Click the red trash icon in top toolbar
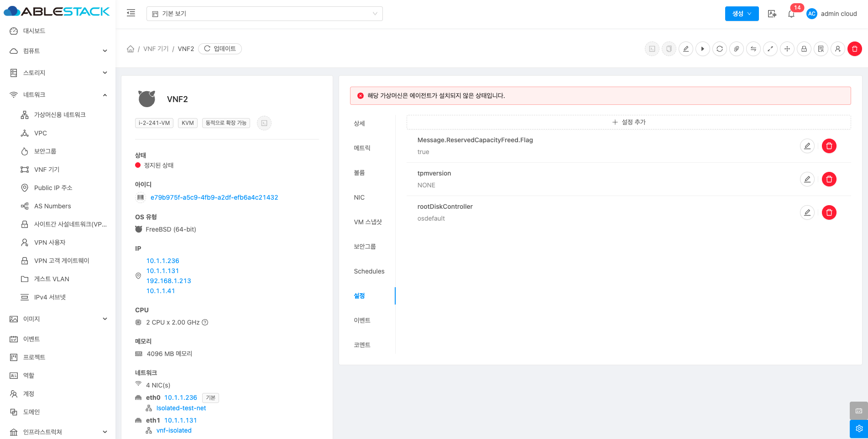868x439 pixels. coord(854,49)
